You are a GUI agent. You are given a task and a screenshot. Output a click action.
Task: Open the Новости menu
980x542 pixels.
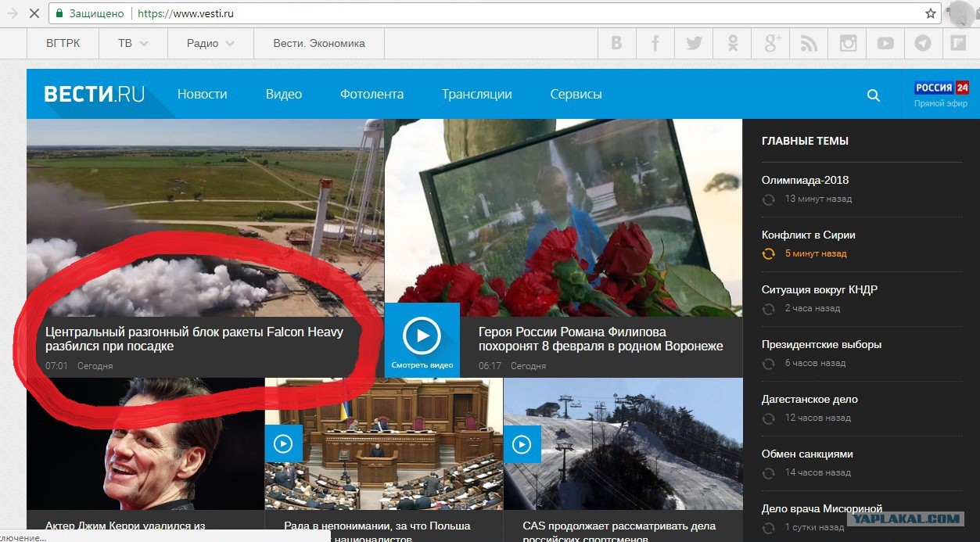[x=202, y=94]
